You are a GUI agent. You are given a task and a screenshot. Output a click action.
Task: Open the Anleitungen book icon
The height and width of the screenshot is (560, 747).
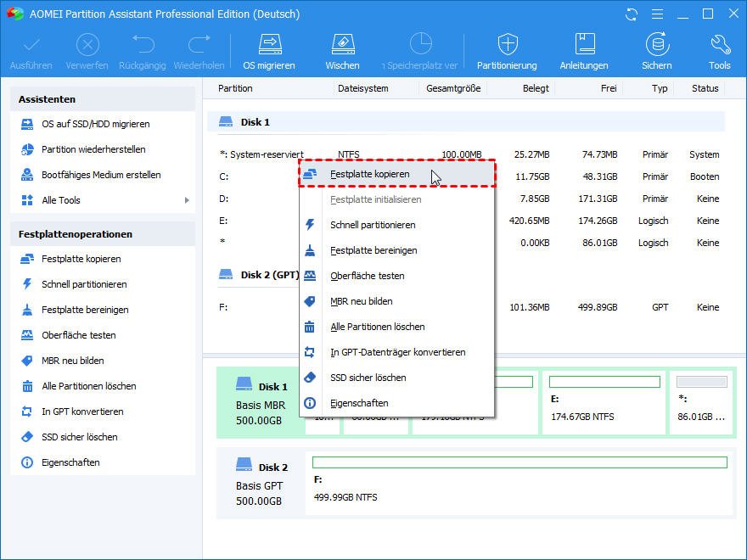point(584,45)
